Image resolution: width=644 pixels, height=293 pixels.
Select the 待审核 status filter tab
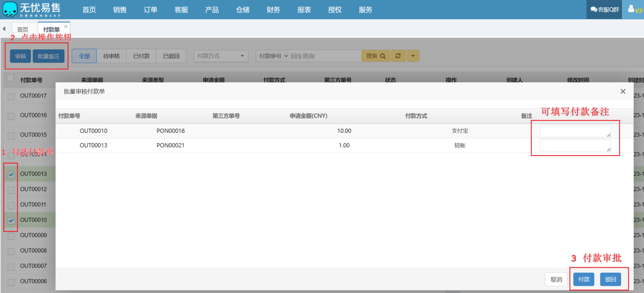point(112,56)
